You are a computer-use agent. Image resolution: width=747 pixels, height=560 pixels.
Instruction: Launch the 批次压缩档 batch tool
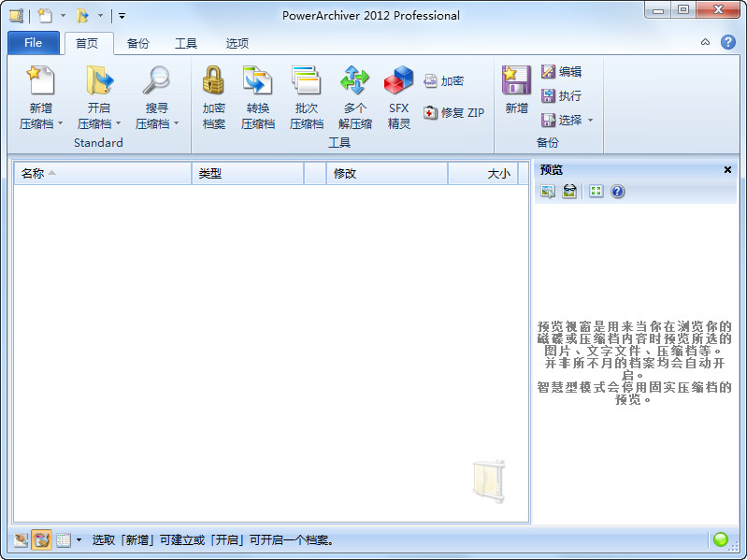point(307,80)
